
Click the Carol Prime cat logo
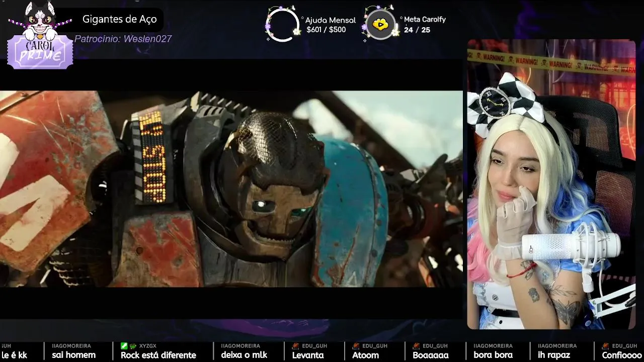click(x=40, y=35)
